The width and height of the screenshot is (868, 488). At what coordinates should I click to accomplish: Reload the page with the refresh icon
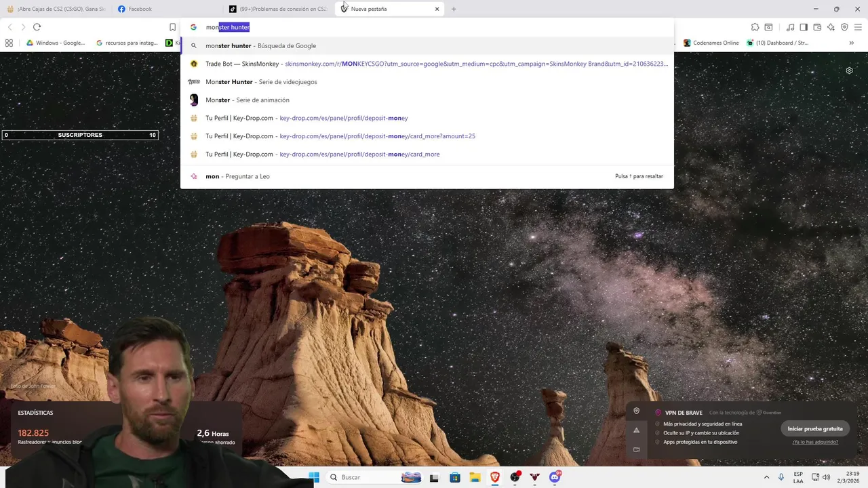click(x=37, y=27)
